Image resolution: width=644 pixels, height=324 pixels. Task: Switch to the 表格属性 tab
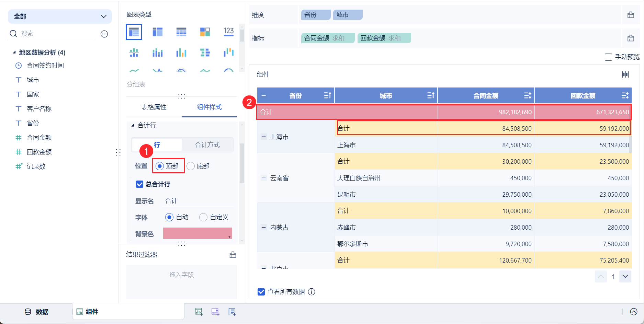pyautogui.click(x=154, y=107)
